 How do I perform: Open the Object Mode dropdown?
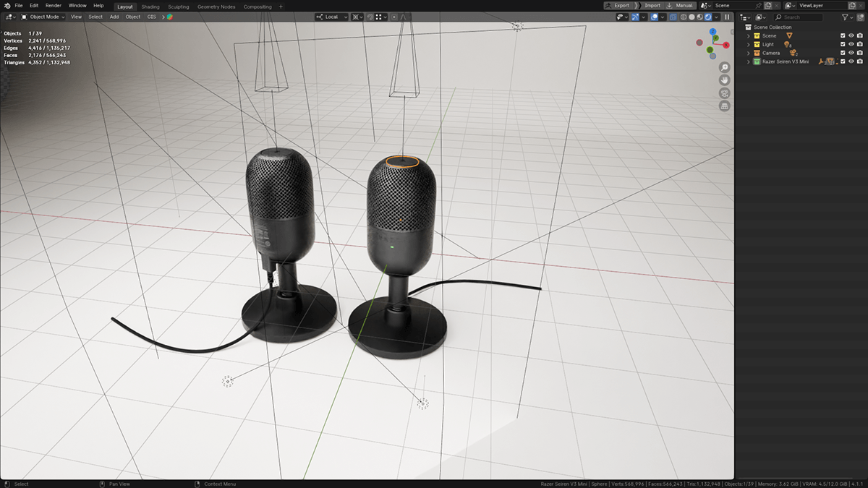43,17
